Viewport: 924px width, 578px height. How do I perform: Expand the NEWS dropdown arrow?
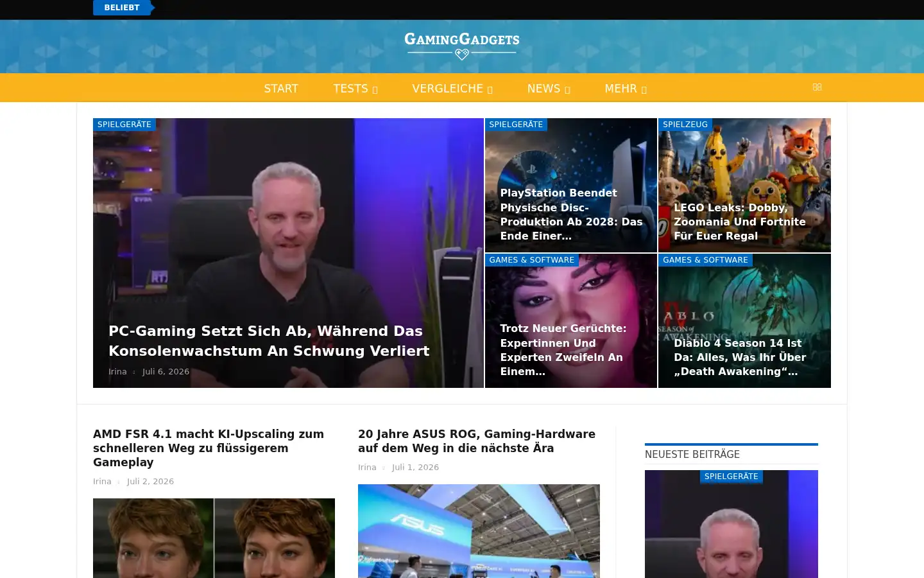567,90
